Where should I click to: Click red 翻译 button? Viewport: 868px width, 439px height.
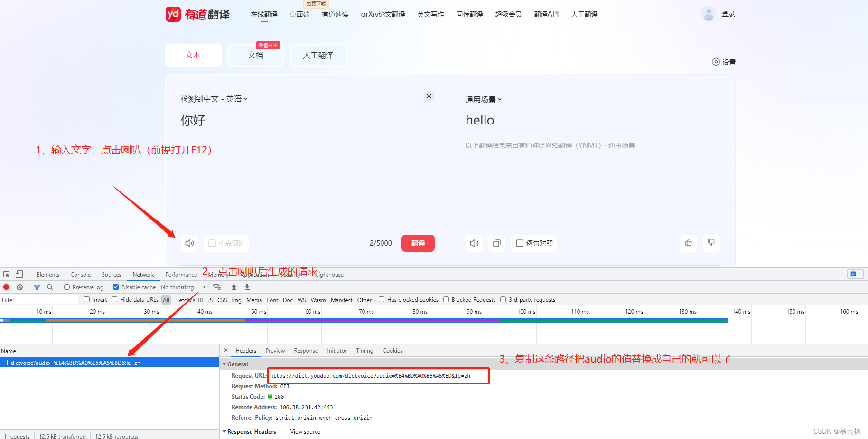pos(418,243)
